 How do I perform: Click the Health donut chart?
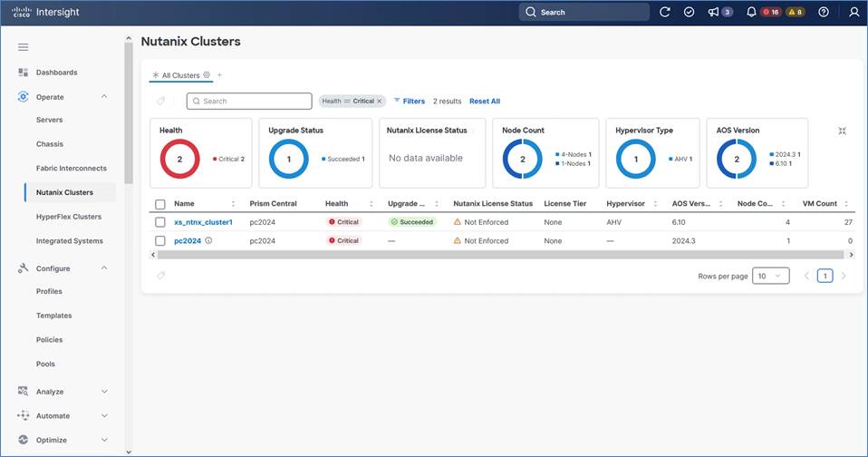pos(179,159)
